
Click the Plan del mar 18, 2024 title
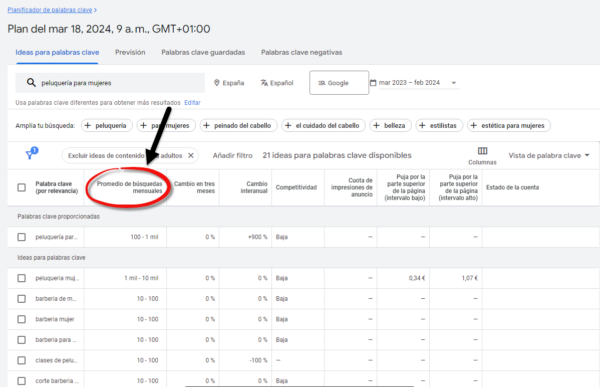point(109,29)
